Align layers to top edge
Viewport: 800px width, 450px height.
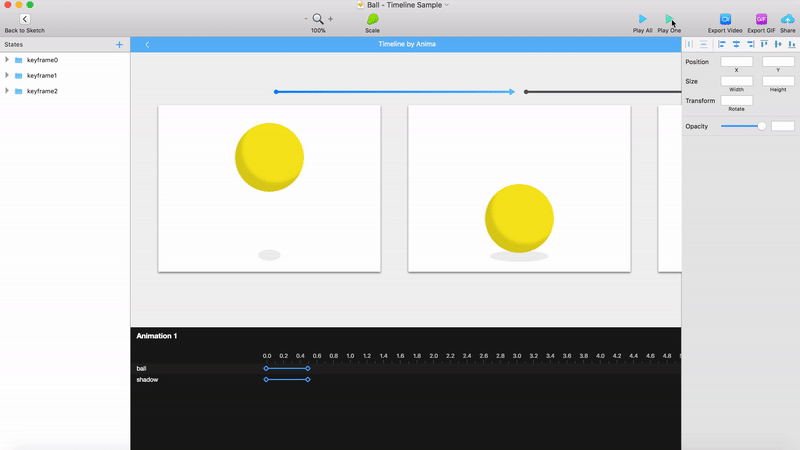(x=764, y=44)
